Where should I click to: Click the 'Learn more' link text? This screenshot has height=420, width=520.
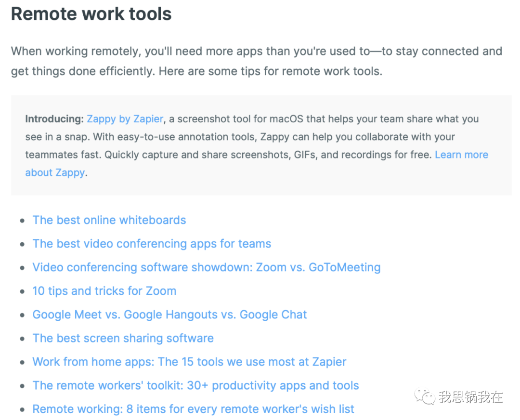coord(461,155)
